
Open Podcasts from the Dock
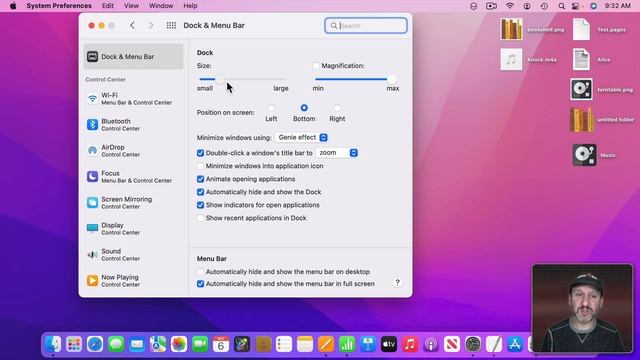(x=431, y=344)
